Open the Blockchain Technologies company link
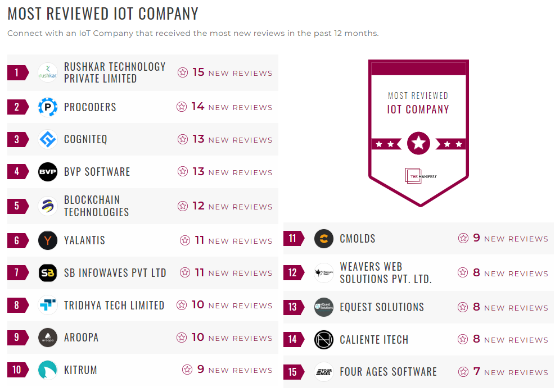Screen dimensions: 555x392 (x=97, y=206)
